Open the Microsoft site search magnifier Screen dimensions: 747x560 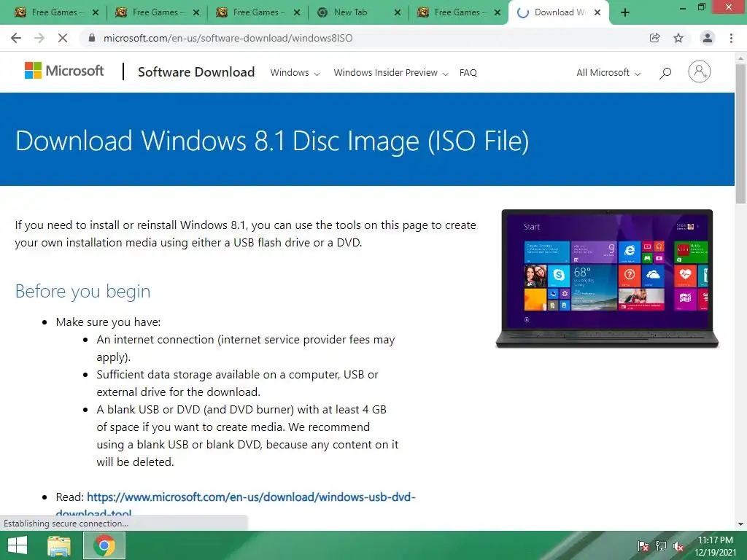[x=665, y=73]
